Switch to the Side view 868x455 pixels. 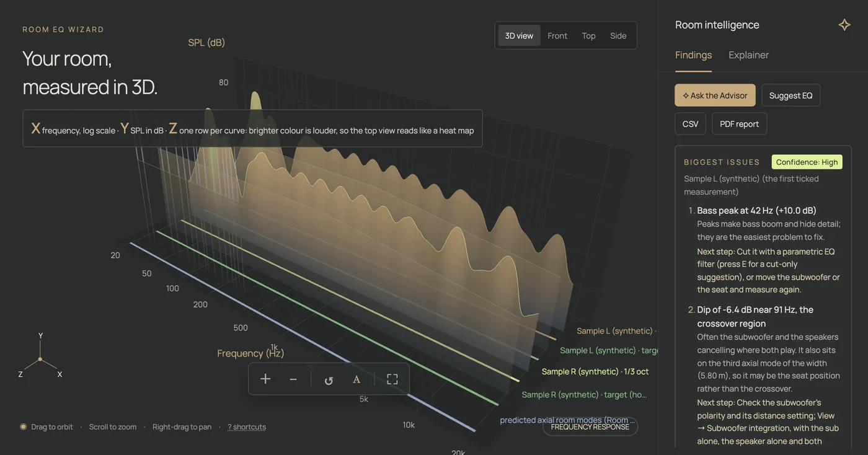point(618,36)
